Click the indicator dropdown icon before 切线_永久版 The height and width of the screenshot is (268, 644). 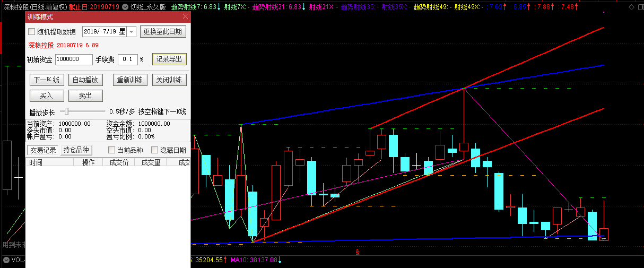pos(125,7)
